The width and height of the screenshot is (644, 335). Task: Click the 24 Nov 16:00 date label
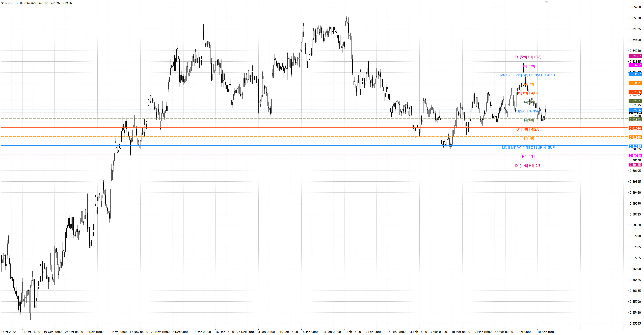160,332
